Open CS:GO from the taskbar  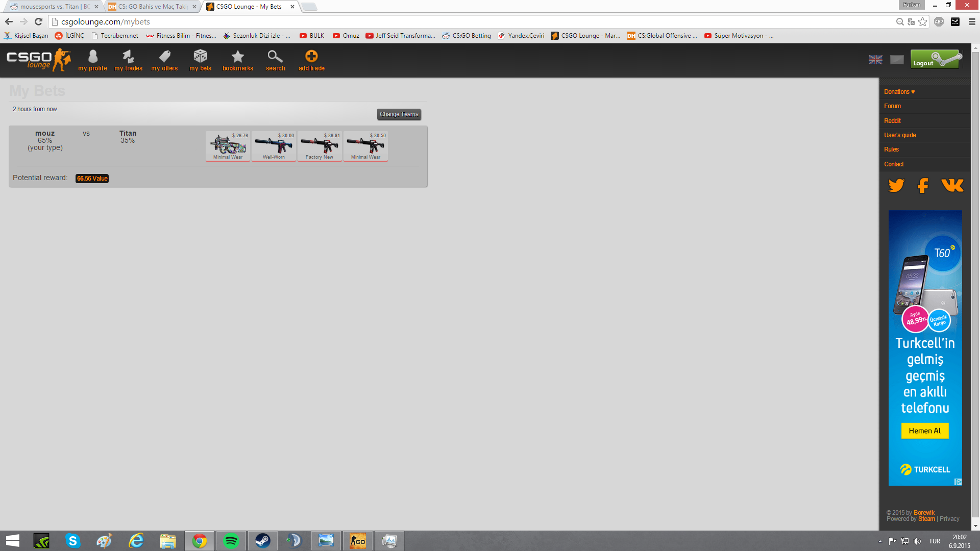[358, 541]
